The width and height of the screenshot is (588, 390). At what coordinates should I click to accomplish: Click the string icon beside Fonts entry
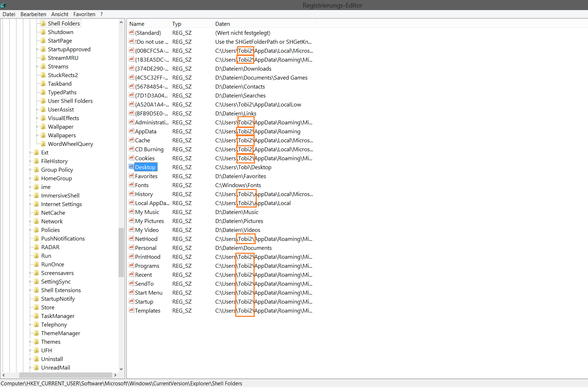131,185
